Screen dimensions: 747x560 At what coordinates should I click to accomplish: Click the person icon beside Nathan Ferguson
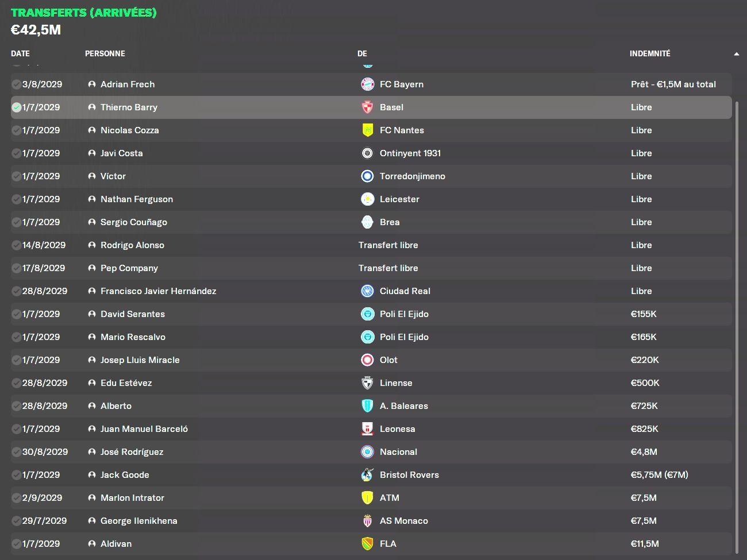(92, 199)
